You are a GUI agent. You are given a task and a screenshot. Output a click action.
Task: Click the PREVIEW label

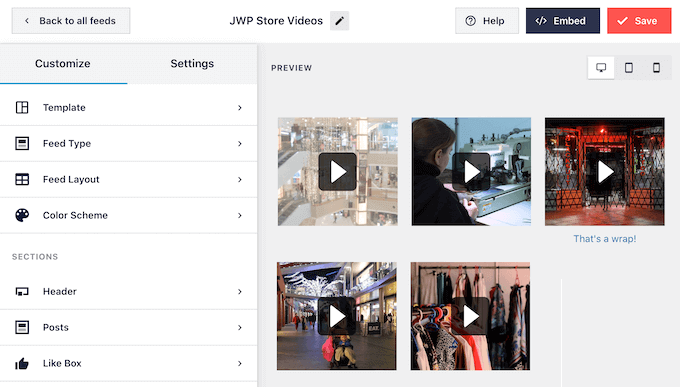point(291,68)
